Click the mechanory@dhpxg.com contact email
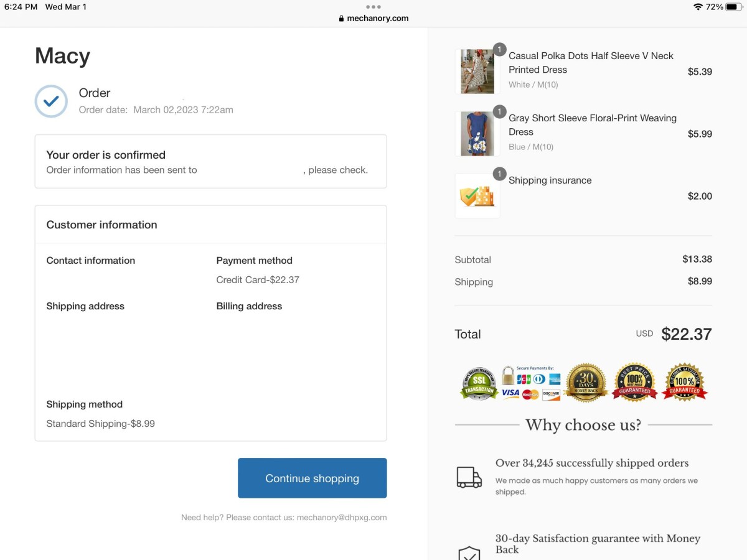The width and height of the screenshot is (747, 560). pyautogui.click(x=342, y=517)
